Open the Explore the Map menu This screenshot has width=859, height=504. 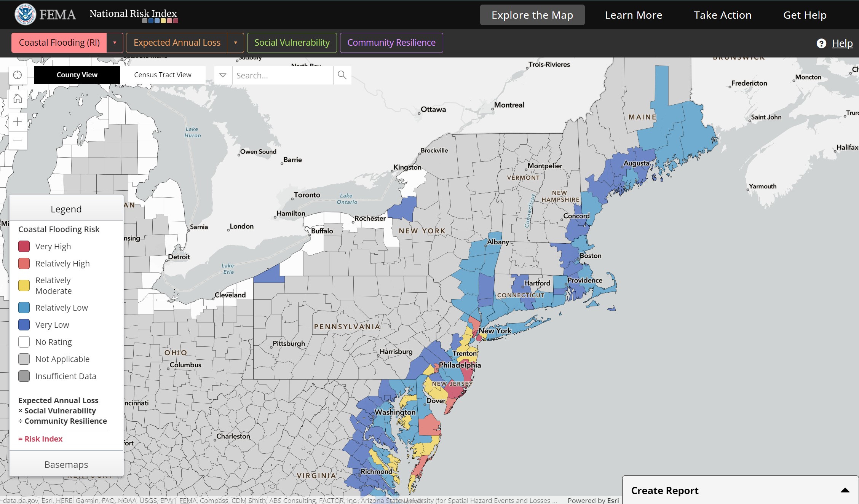[532, 15]
